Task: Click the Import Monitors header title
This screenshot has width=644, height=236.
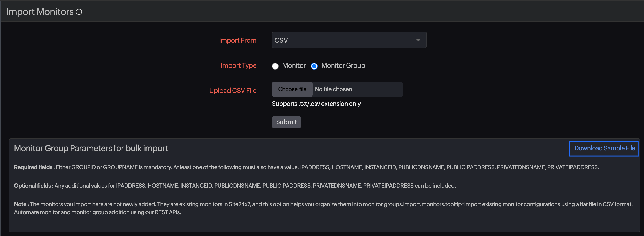Action: coord(40,11)
